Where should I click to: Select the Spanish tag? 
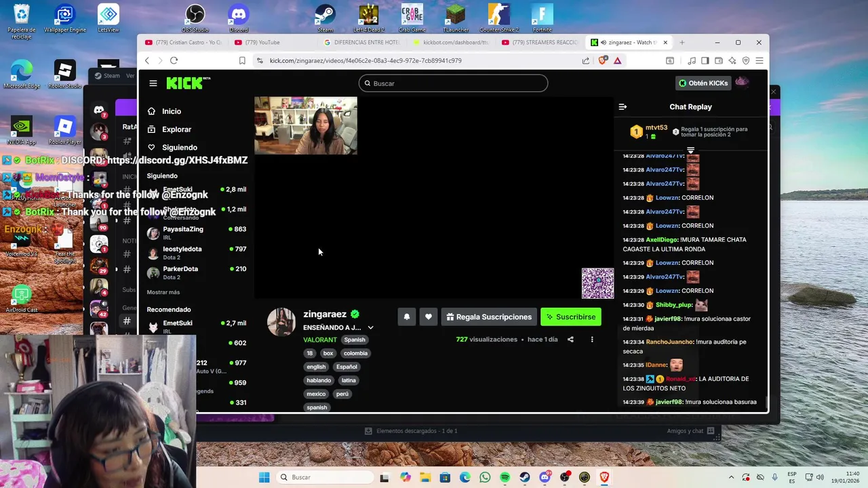click(x=355, y=340)
